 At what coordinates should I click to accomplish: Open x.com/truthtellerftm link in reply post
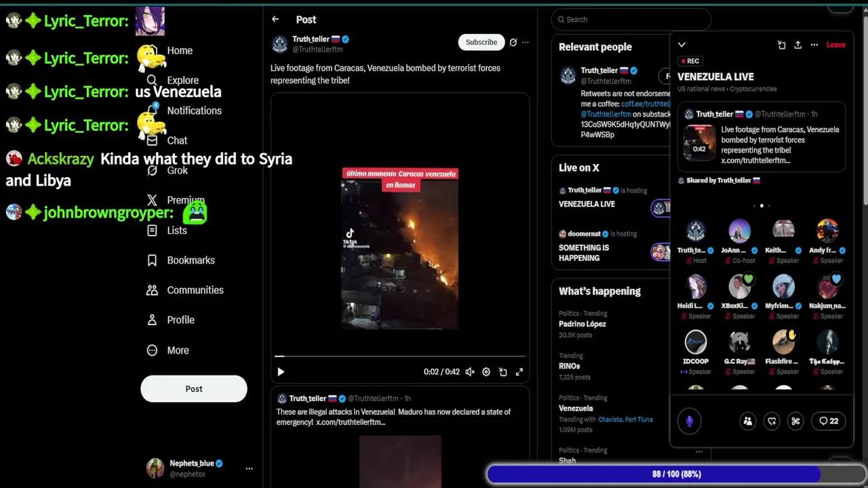[x=351, y=422]
